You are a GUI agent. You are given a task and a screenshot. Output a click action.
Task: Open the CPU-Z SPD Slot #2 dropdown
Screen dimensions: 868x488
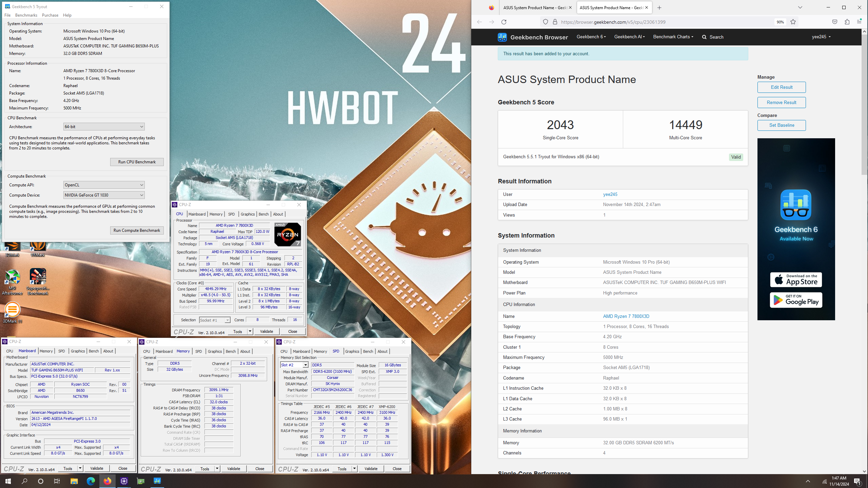tap(294, 365)
